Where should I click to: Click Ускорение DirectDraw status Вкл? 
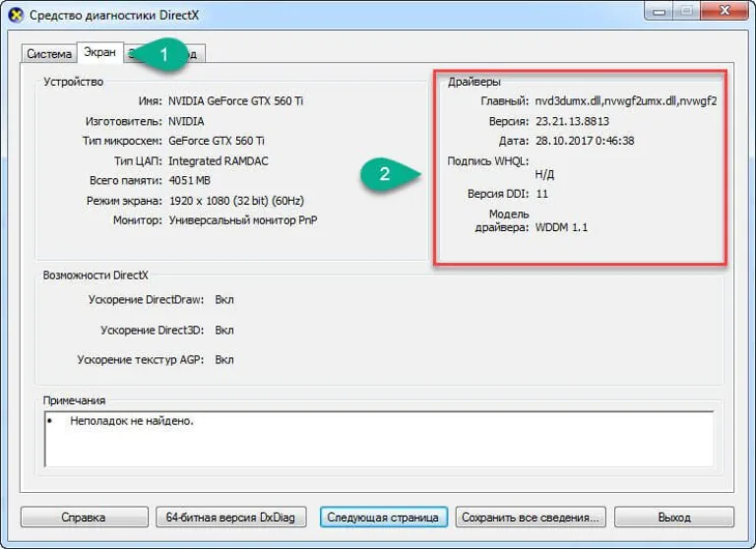coord(224,300)
